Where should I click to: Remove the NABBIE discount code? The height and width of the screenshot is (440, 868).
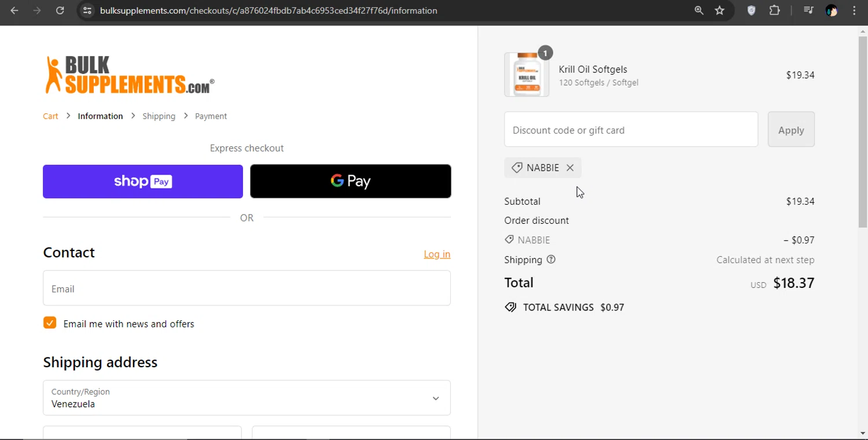point(570,168)
